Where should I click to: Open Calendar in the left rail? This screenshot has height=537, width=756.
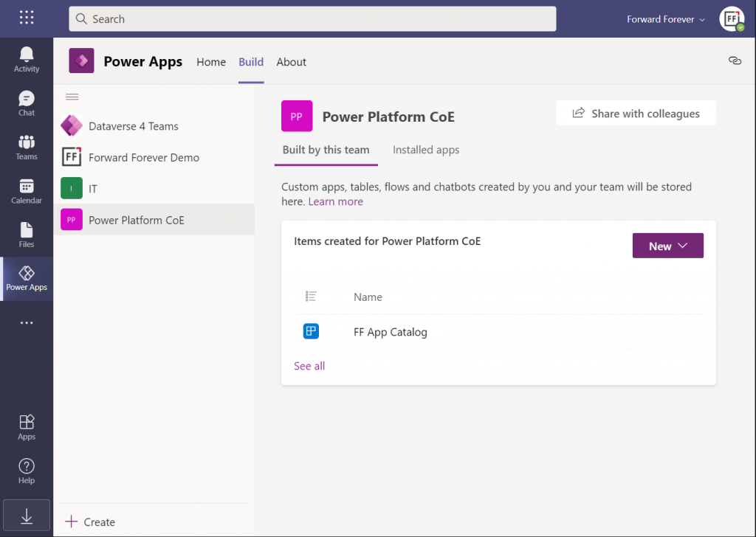(x=27, y=191)
